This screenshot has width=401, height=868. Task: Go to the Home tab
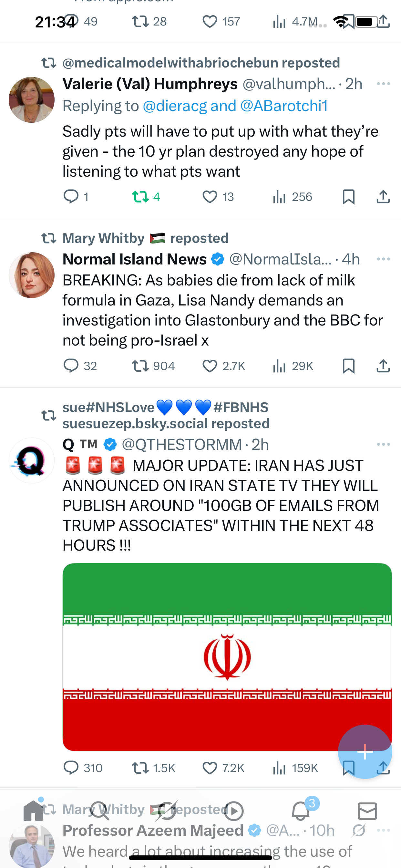[x=33, y=811]
